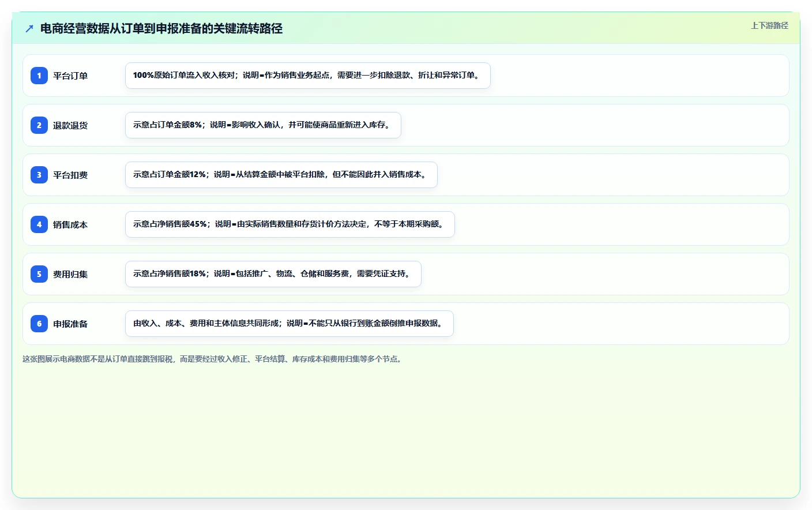Select the 退款退货 label

tap(70, 125)
